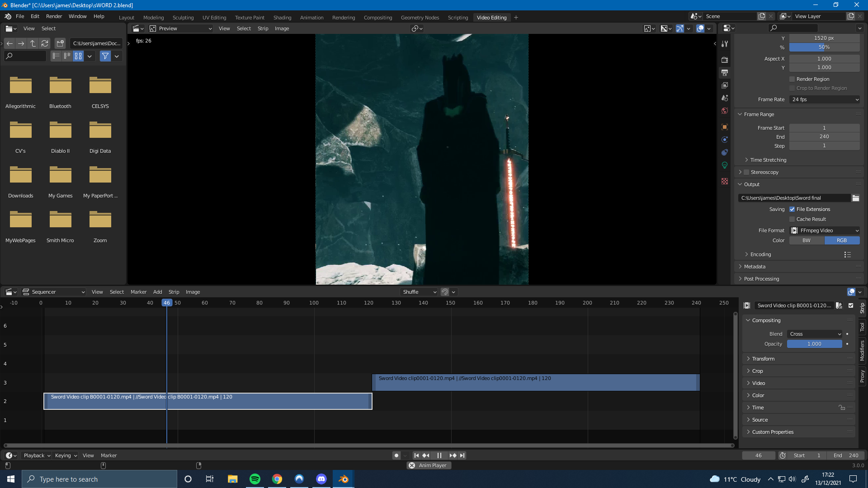Image resolution: width=868 pixels, height=488 pixels.
Task: Click the current frame 46 field
Action: [759, 455]
